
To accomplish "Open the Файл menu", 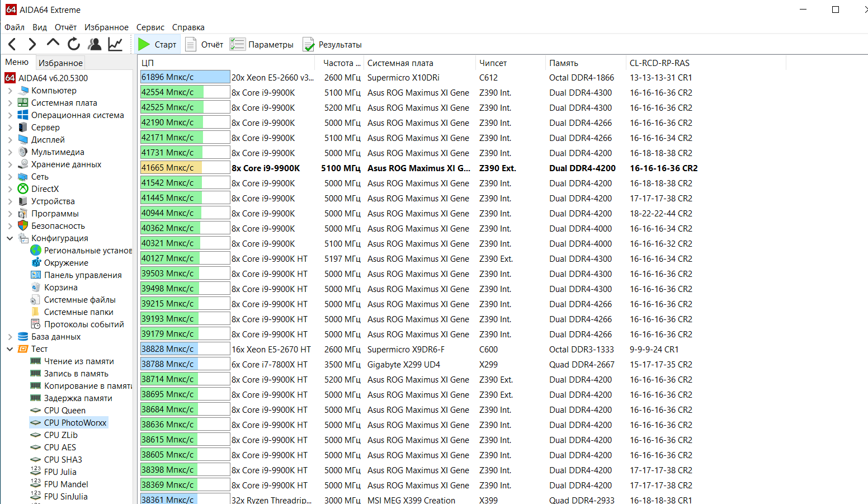I will (15, 27).
